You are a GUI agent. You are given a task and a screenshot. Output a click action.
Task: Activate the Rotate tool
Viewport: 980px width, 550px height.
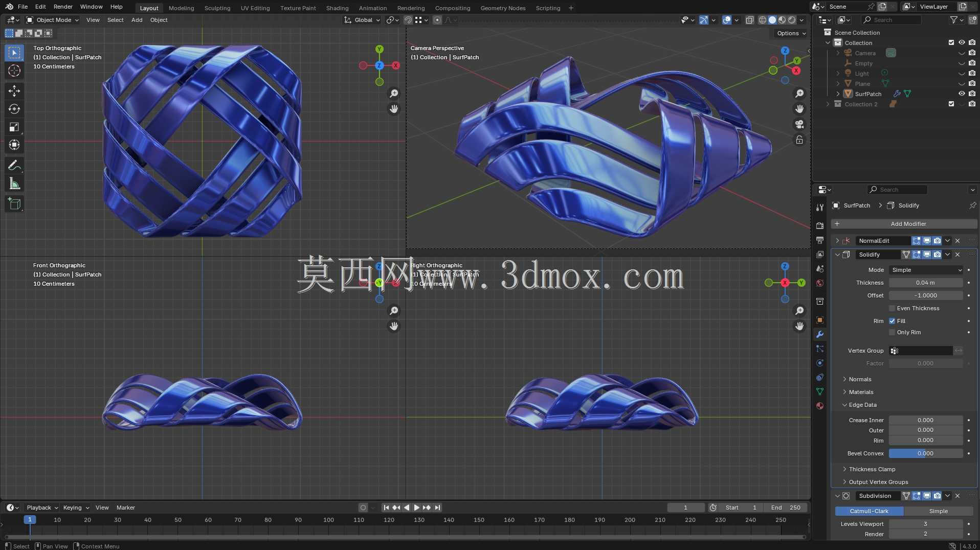tap(14, 109)
